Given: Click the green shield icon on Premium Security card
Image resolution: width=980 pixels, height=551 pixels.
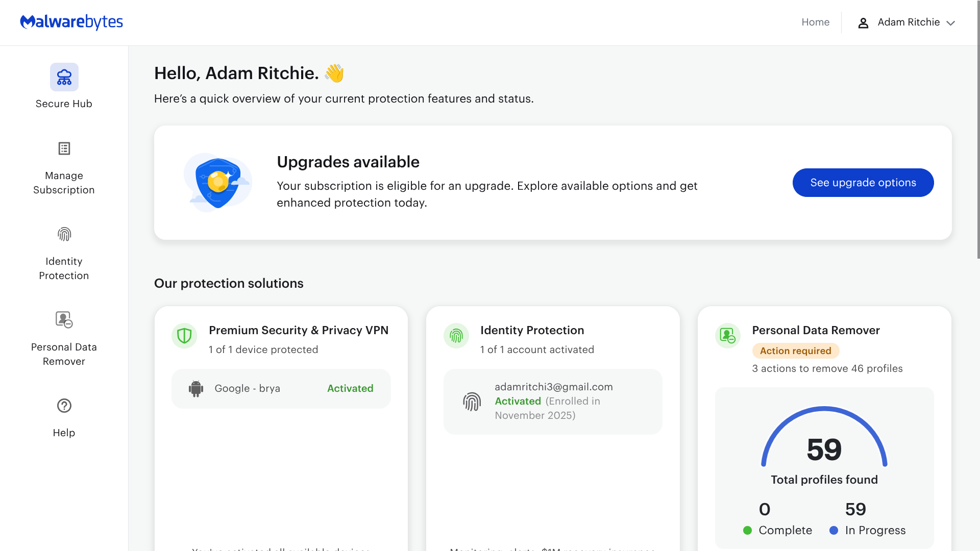Looking at the screenshot, I should 184,336.
